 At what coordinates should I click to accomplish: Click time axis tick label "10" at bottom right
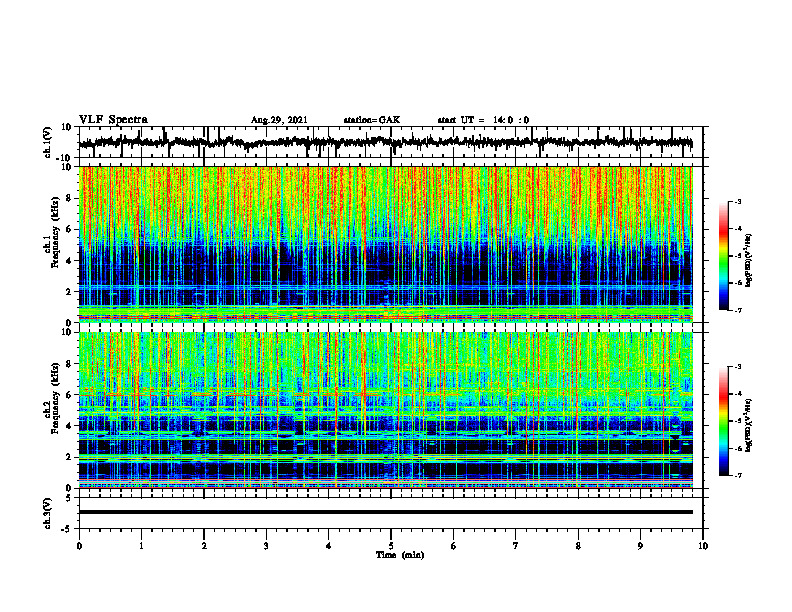click(703, 546)
